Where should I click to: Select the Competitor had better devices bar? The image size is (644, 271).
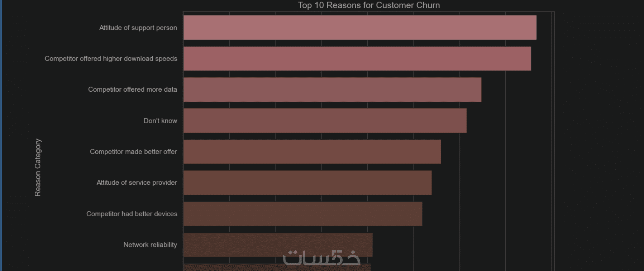click(302, 214)
